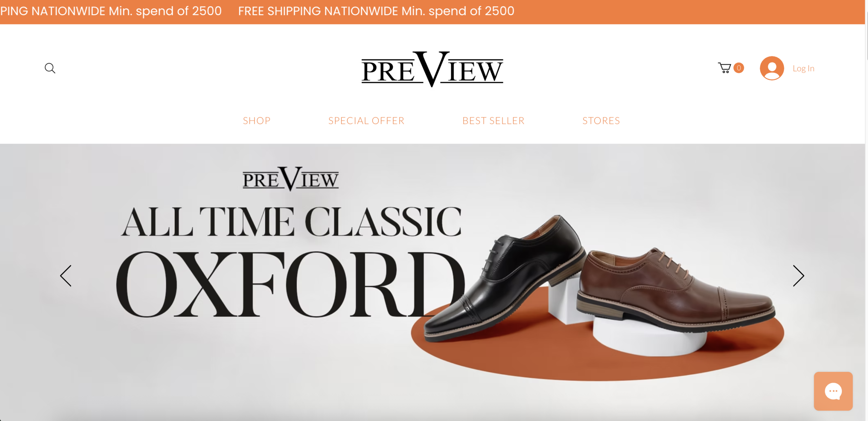868x421 pixels.
Task: Open the shopping cart icon
Action: [x=724, y=68]
